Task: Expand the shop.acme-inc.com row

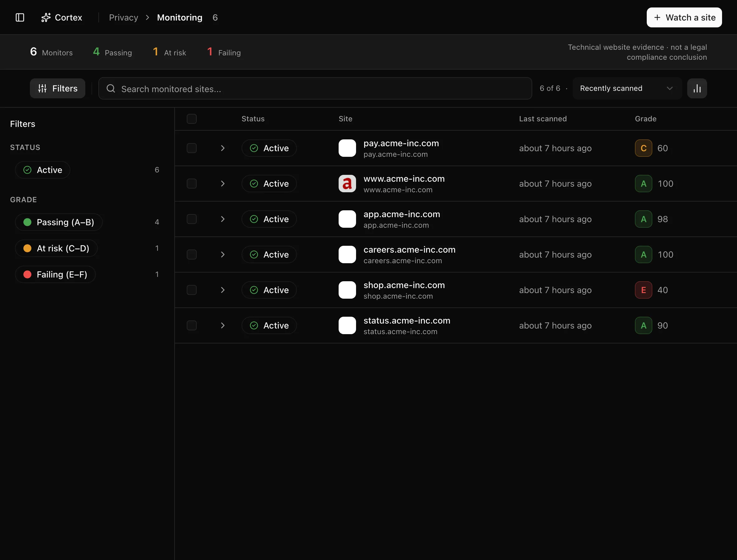Action: [223, 290]
